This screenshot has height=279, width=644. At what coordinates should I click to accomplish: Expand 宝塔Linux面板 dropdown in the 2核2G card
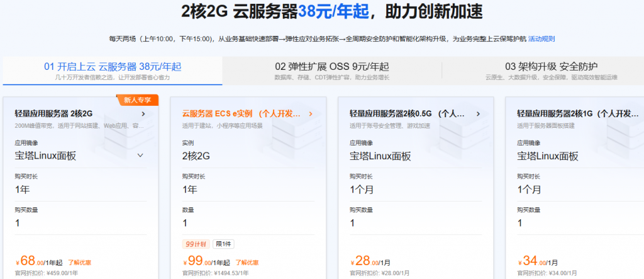[x=140, y=156]
